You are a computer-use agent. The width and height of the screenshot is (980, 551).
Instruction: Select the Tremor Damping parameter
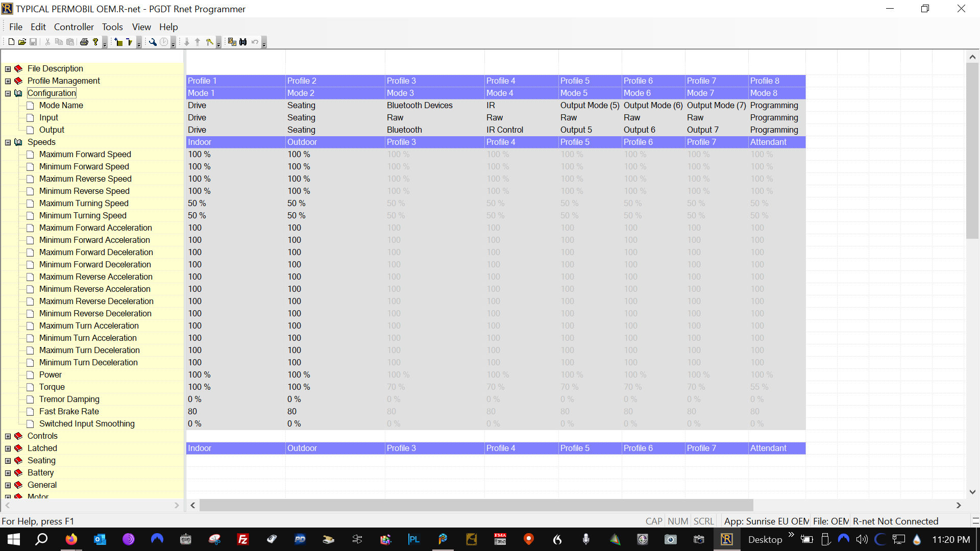pyautogui.click(x=69, y=399)
